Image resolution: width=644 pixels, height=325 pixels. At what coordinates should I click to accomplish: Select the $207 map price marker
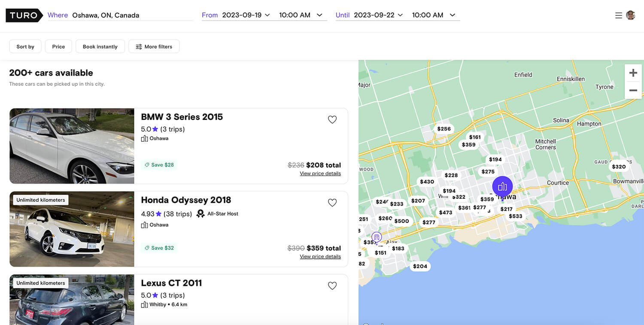point(418,200)
